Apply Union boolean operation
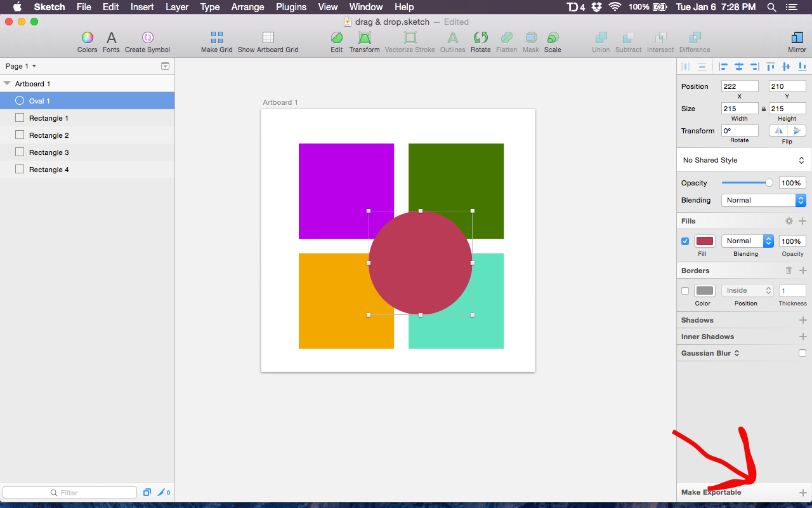 click(x=601, y=38)
